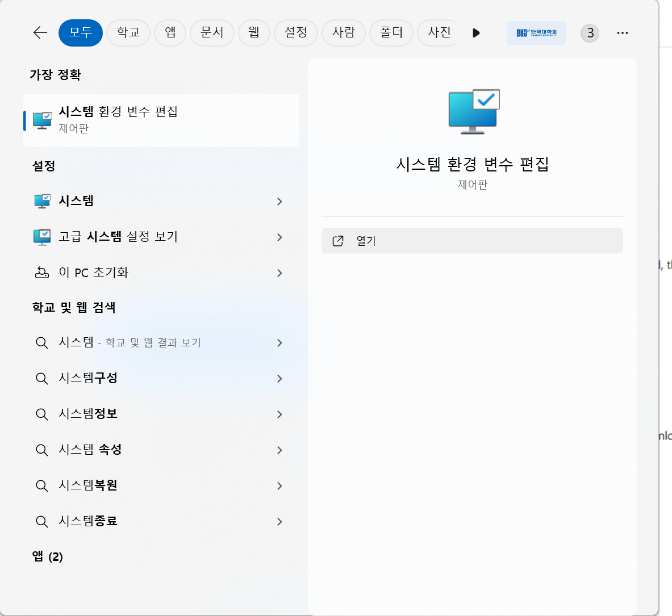Click the magnifying glass beside 시스템구성
Viewport: 672px width, 616px height.
(x=41, y=379)
